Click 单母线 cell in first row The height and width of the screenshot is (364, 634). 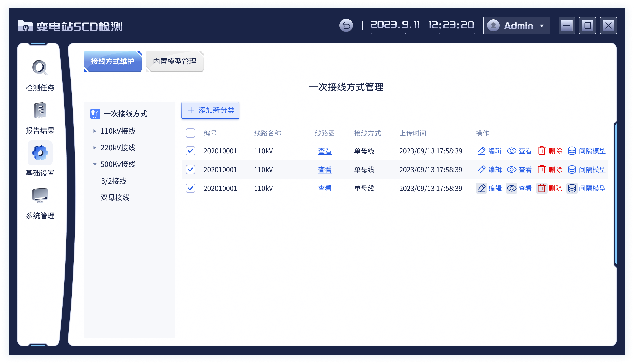click(x=364, y=151)
